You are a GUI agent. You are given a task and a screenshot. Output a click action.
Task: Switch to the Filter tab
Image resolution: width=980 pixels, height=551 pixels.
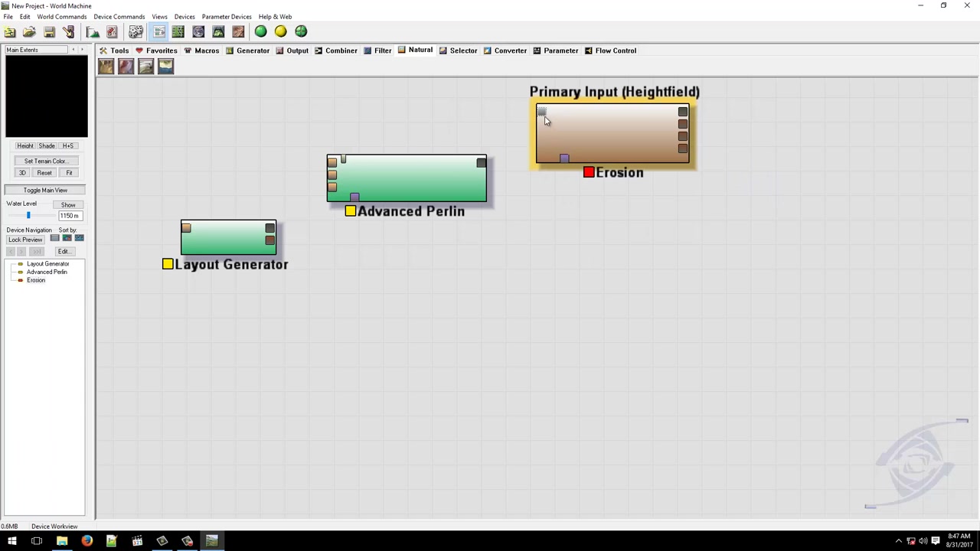(x=377, y=51)
